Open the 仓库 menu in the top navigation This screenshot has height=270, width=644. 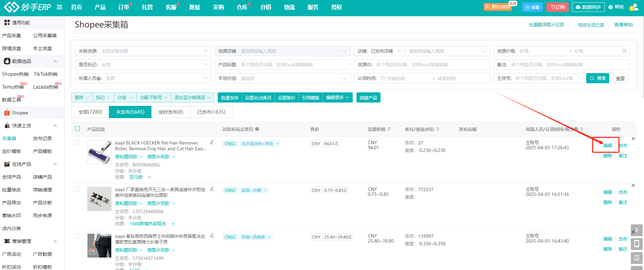coord(242,7)
